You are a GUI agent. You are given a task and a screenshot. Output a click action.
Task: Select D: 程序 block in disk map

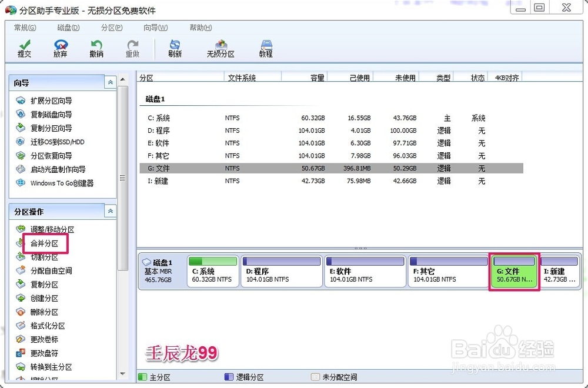[282, 272]
